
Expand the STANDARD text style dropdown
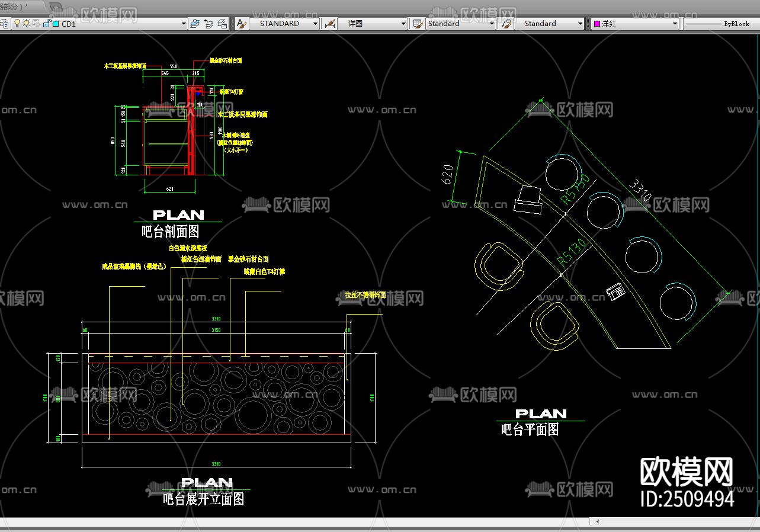[315, 24]
